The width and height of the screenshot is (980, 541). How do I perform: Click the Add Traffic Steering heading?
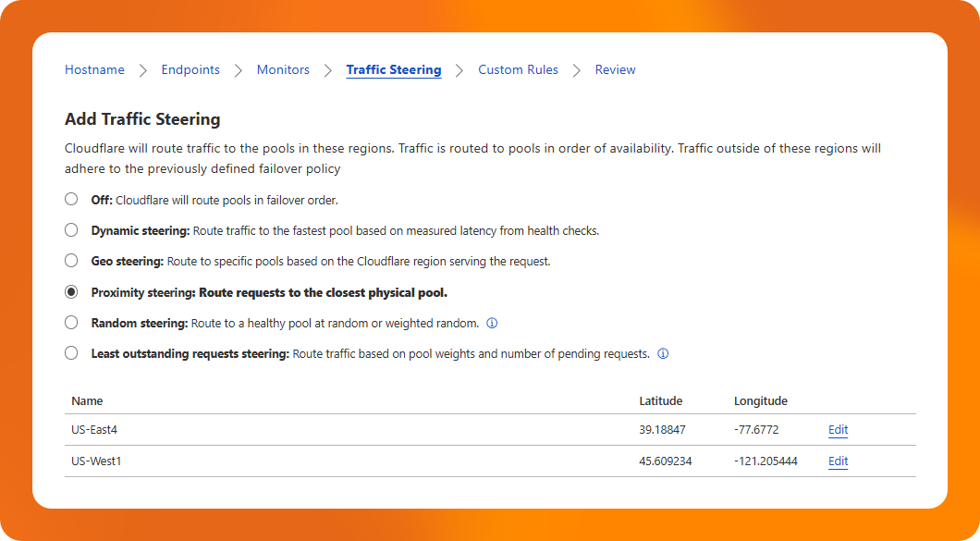[x=142, y=118]
